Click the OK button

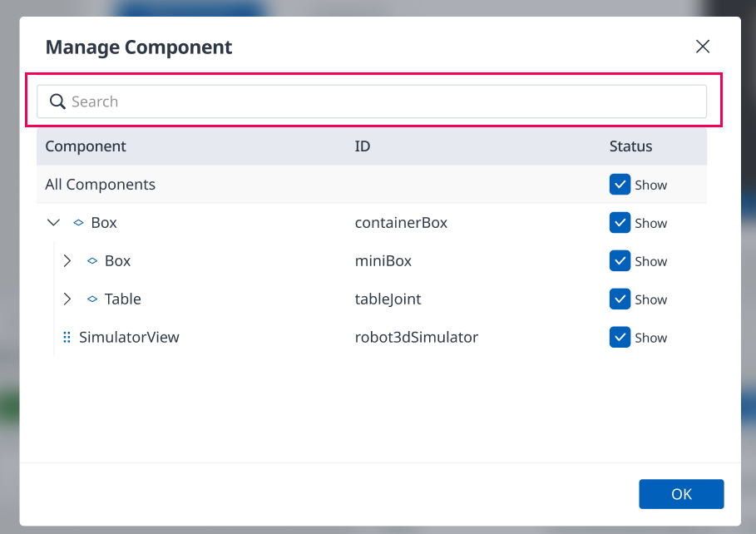click(x=681, y=494)
